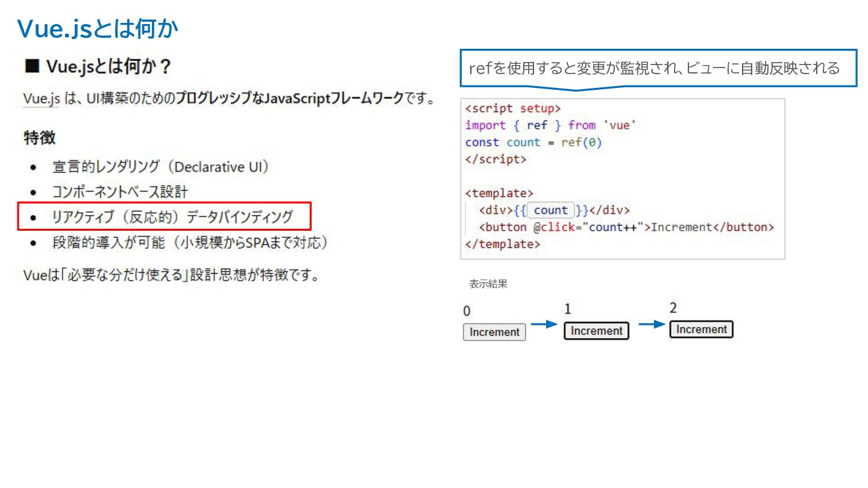This screenshot has height=488, width=868.
Task: Click the displayed count value 1
Action: point(568,310)
